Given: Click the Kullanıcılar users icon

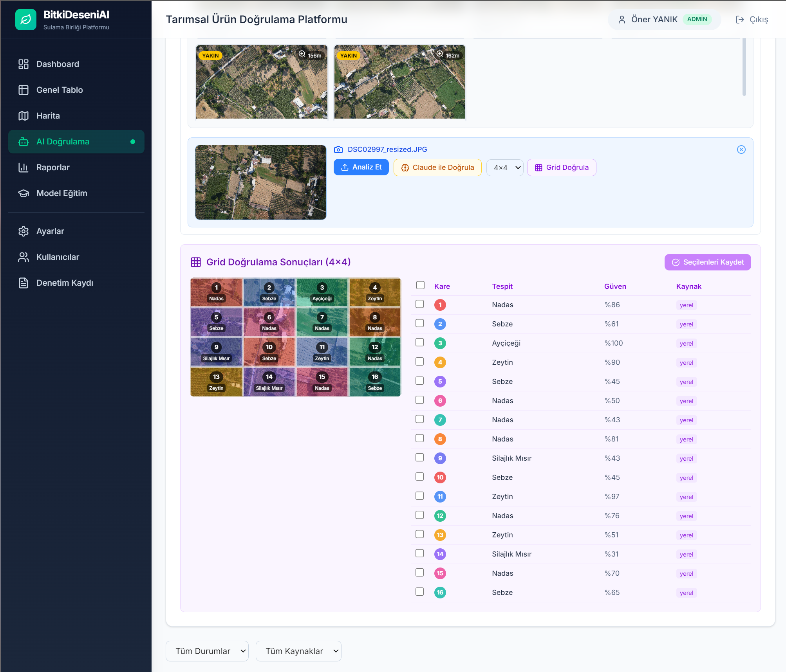Looking at the screenshot, I should tap(23, 257).
